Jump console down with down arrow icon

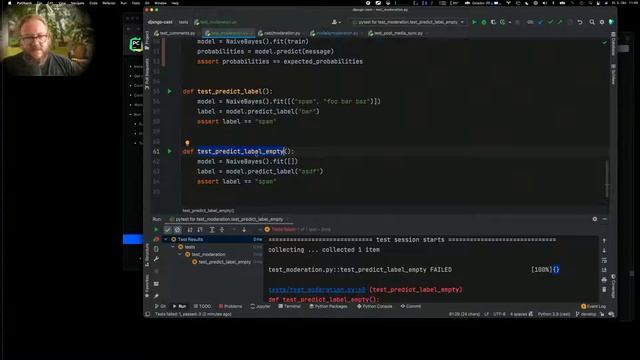(x=604, y=250)
